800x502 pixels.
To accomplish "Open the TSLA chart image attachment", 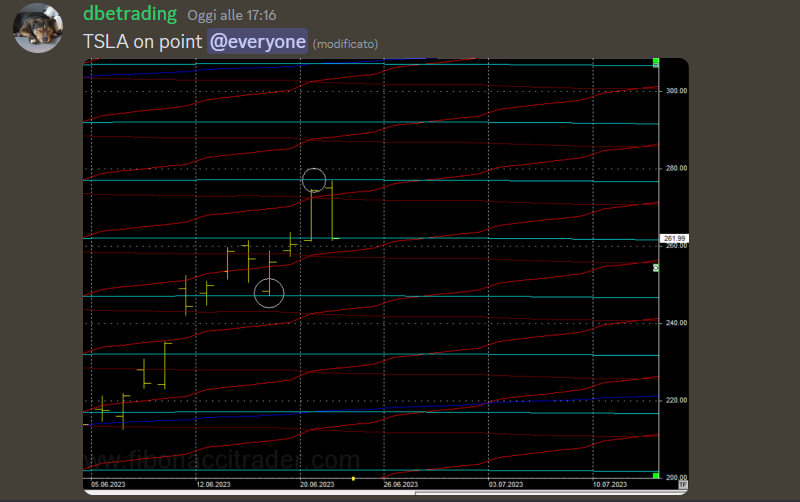I will [386, 276].
